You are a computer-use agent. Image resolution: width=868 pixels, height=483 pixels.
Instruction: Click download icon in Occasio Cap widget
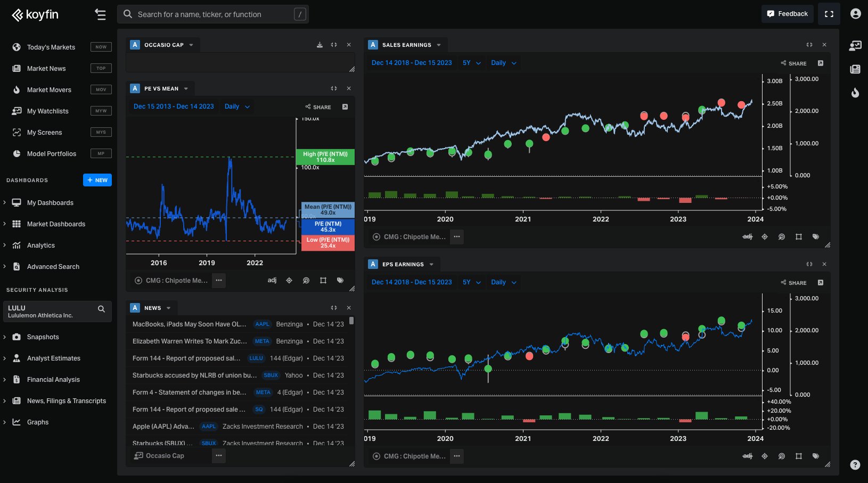point(320,45)
